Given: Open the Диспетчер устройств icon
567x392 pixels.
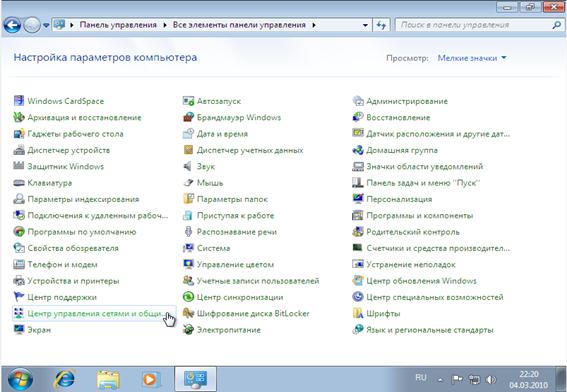Looking at the screenshot, I should (x=19, y=150).
